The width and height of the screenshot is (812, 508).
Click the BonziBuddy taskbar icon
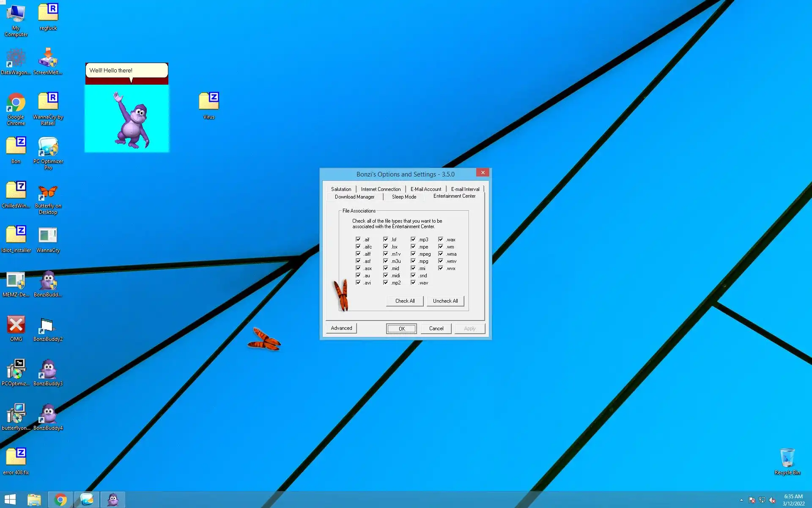coord(113,500)
